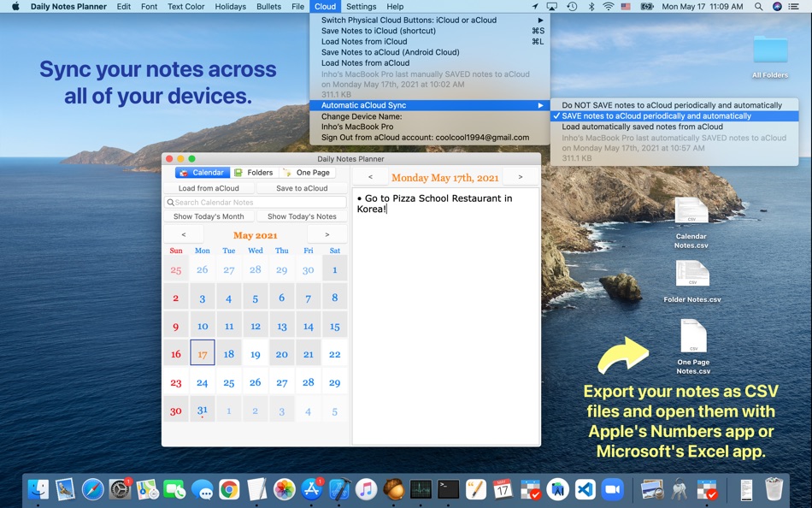Open Time Machine menu bar icon
This screenshot has width=812, height=508.
pyautogui.click(x=572, y=7)
